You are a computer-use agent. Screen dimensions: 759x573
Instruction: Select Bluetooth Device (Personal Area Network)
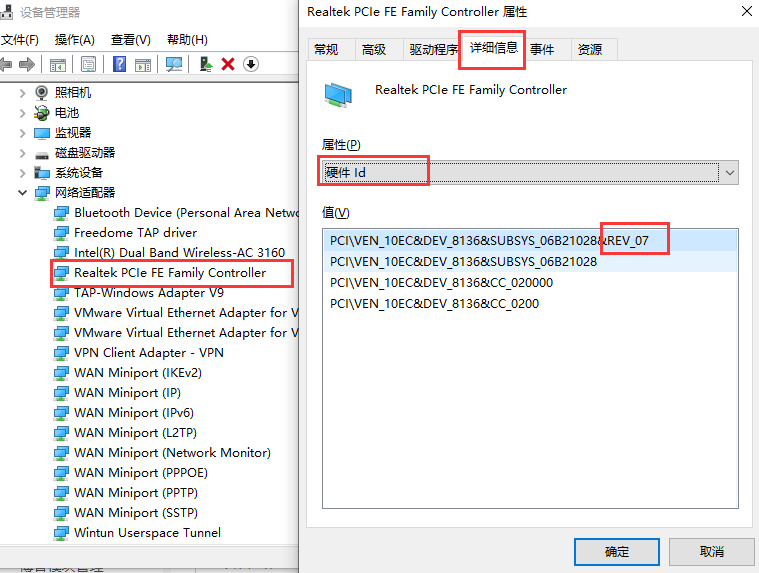click(186, 213)
